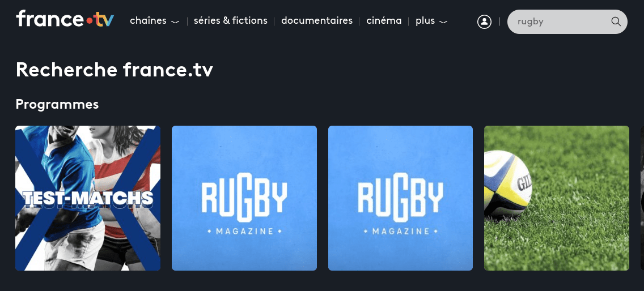
Task: Click the magnifying glass search icon
Action: 616,22
